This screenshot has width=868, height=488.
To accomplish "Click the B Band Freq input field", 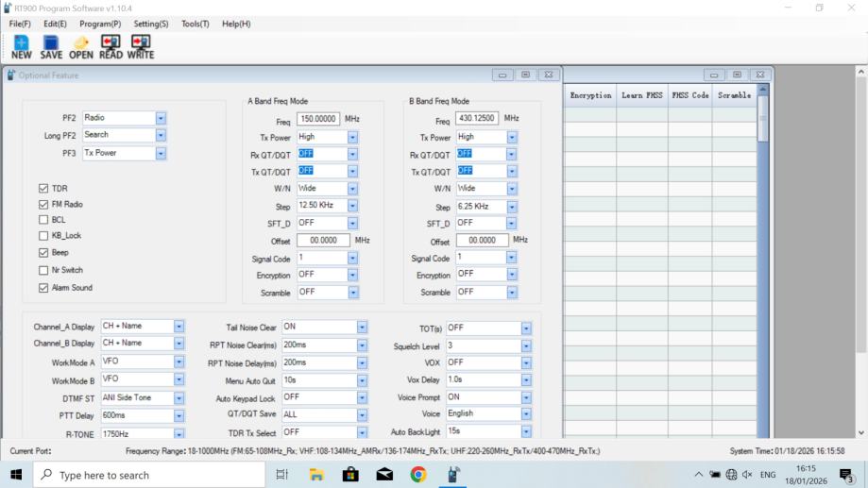I will pyautogui.click(x=477, y=118).
